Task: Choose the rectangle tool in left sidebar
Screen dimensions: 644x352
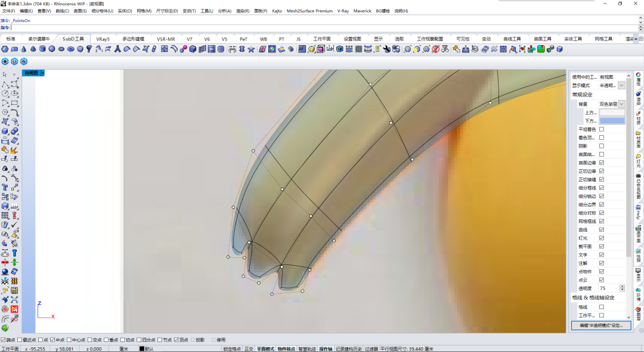Action: 14,103
